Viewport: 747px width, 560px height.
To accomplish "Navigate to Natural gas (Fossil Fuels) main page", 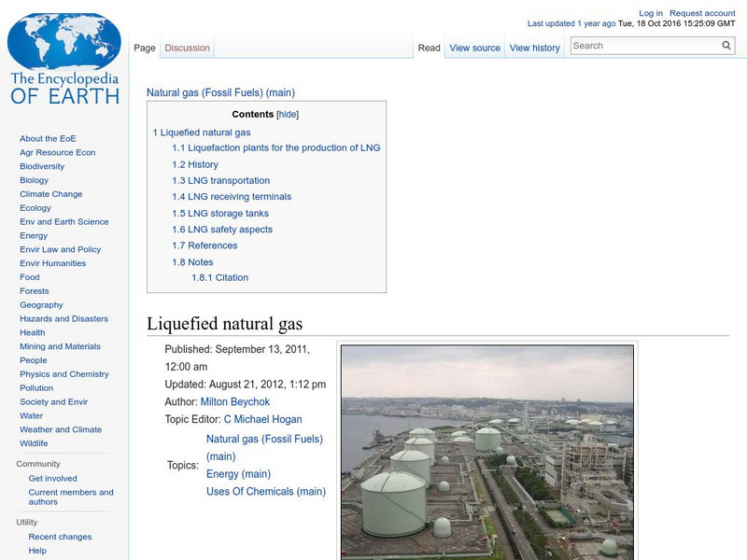I will click(219, 92).
